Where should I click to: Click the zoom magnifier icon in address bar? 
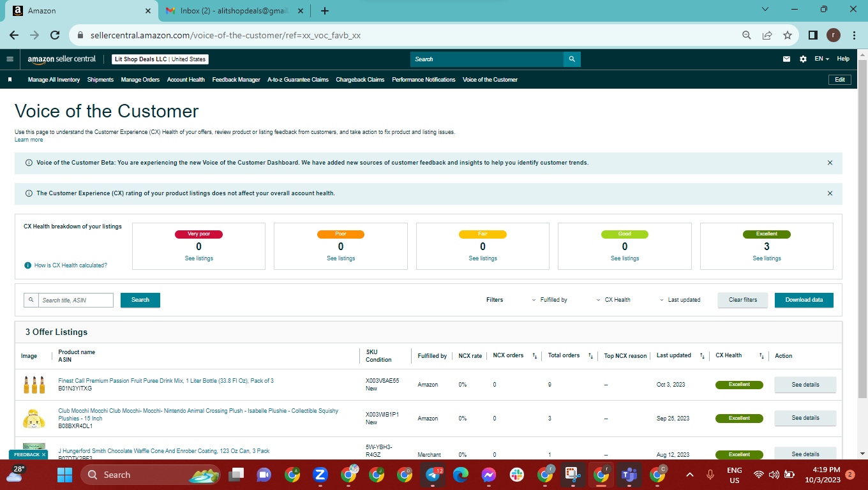coord(747,35)
